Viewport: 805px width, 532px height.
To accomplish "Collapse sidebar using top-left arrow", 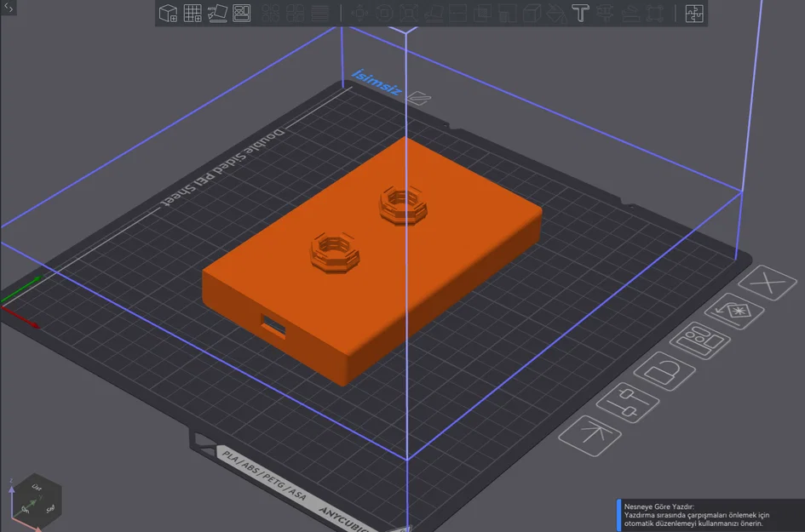I will coord(9,7).
